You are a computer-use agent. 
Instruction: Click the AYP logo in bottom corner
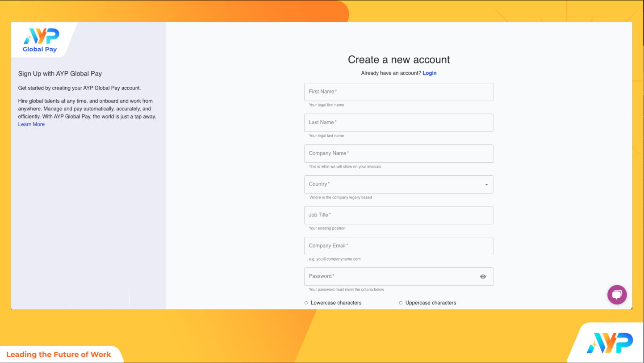[610, 343]
